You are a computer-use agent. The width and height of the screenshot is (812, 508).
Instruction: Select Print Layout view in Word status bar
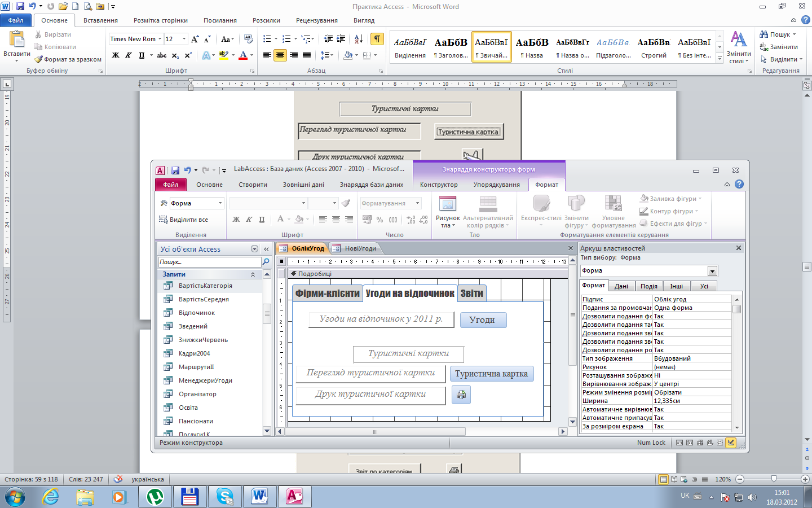point(664,479)
